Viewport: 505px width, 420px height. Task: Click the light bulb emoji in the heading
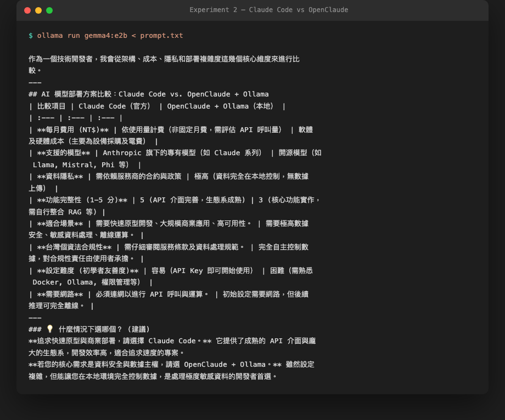click(x=49, y=329)
